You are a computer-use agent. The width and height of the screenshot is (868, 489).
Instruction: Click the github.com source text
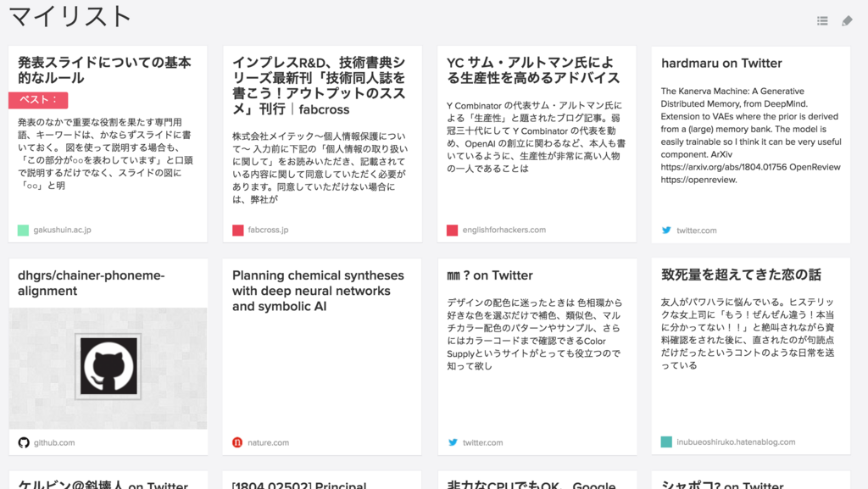tap(54, 442)
